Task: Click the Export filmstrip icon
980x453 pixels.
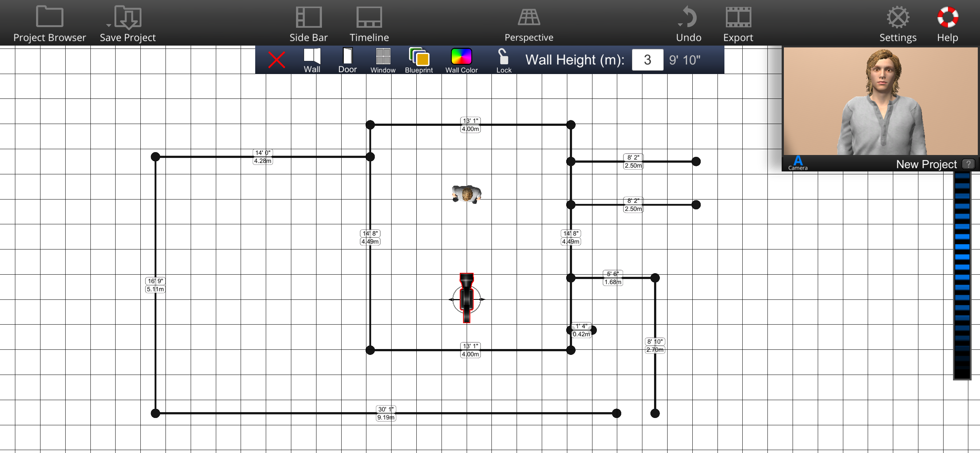Action: (x=738, y=17)
